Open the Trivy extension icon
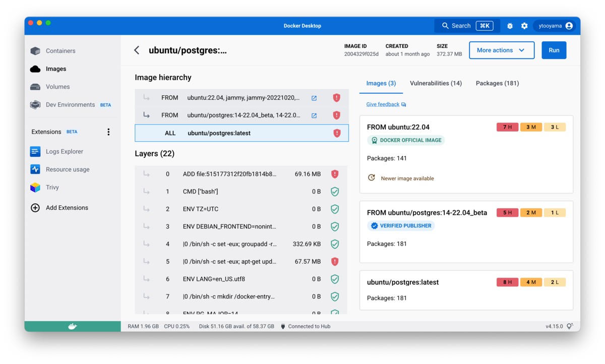This screenshot has height=364, width=605. click(35, 188)
